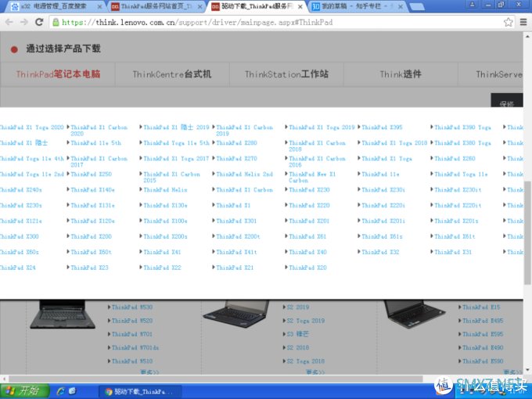Click the S2 Yoga 2019 link
This screenshot has width=532, height=399.
tap(306, 321)
